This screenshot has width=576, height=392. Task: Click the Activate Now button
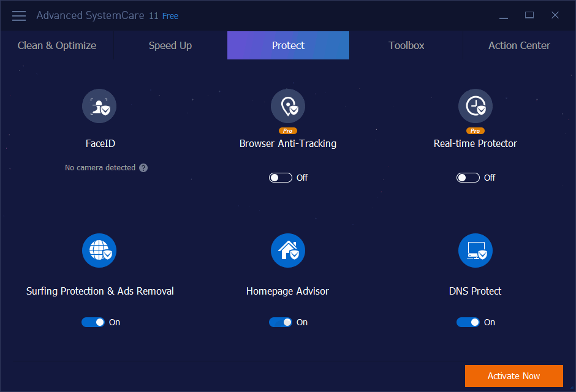514,376
